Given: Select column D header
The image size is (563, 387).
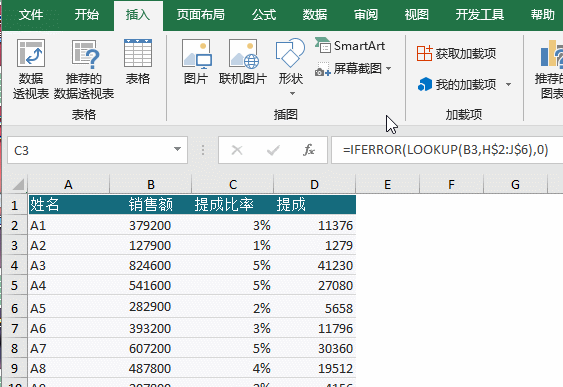Looking at the screenshot, I should pyautogui.click(x=315, y=185).
